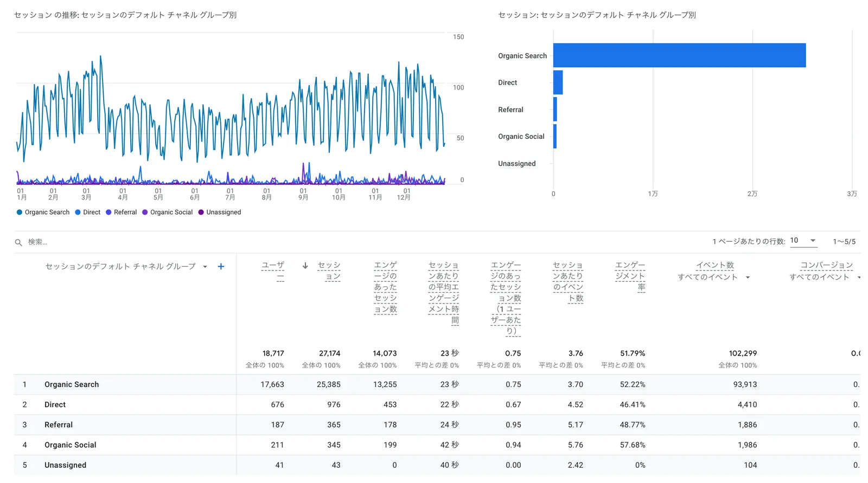The height and width of the screenshot is (483, 868).
Task: Select the Organic Search table row
Action: [x=72, y=384]
